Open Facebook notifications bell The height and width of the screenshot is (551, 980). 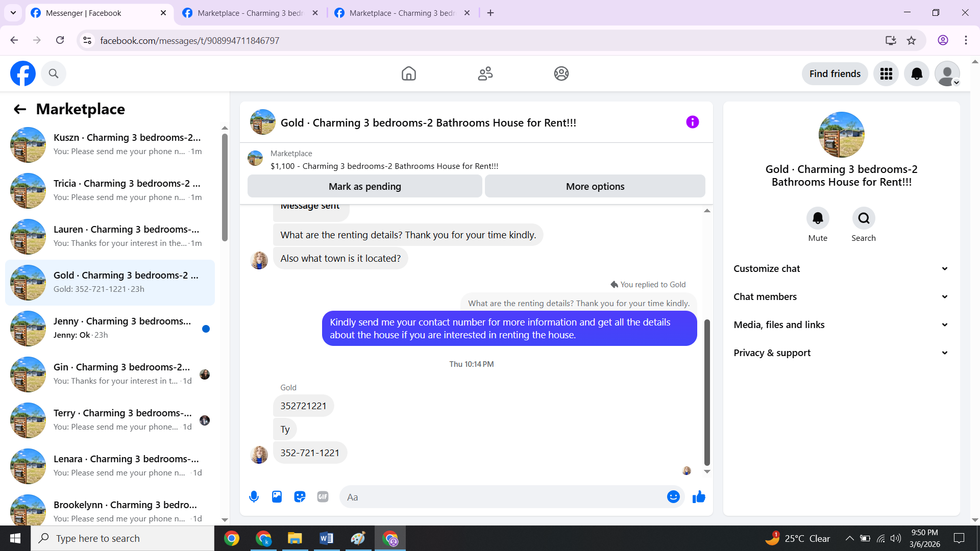[x=917, y=74]
